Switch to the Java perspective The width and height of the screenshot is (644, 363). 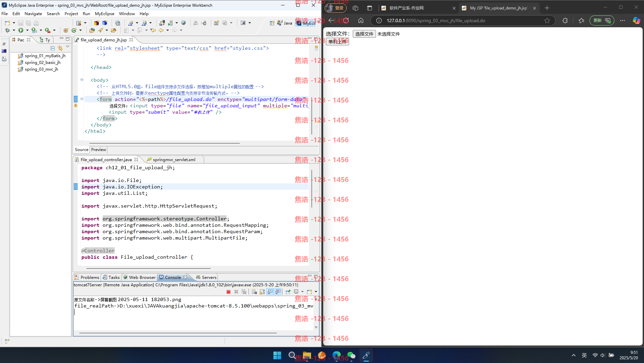[x=285, y=23]
